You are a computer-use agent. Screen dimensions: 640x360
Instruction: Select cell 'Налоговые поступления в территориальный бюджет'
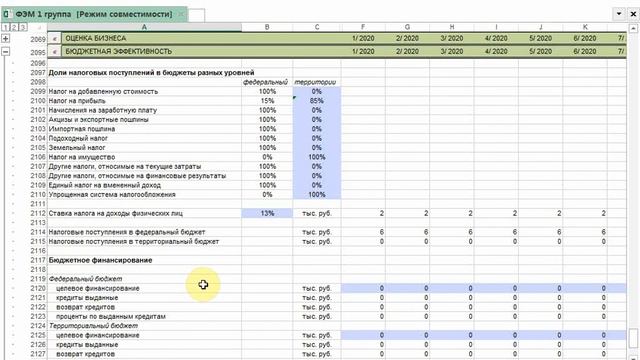[144, 242]
